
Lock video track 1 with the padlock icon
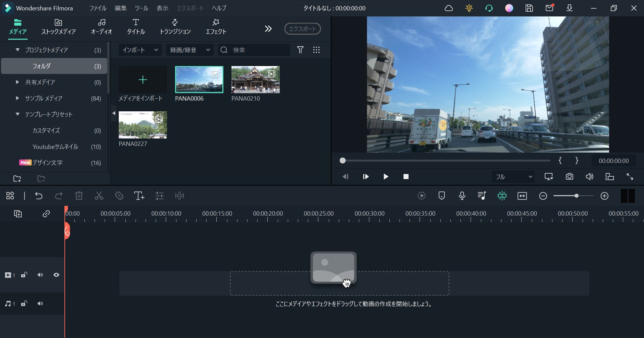[23, 274]
